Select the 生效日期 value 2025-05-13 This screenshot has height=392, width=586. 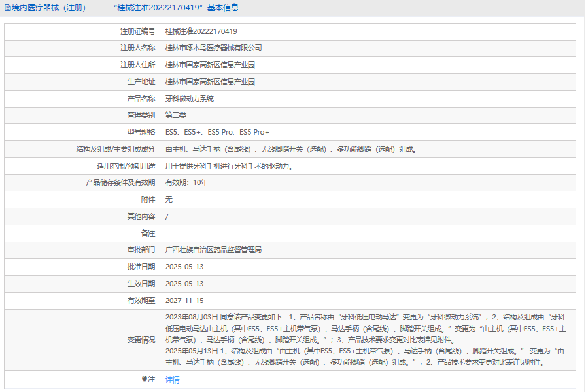pyautogui.click(x=184, y=284)
